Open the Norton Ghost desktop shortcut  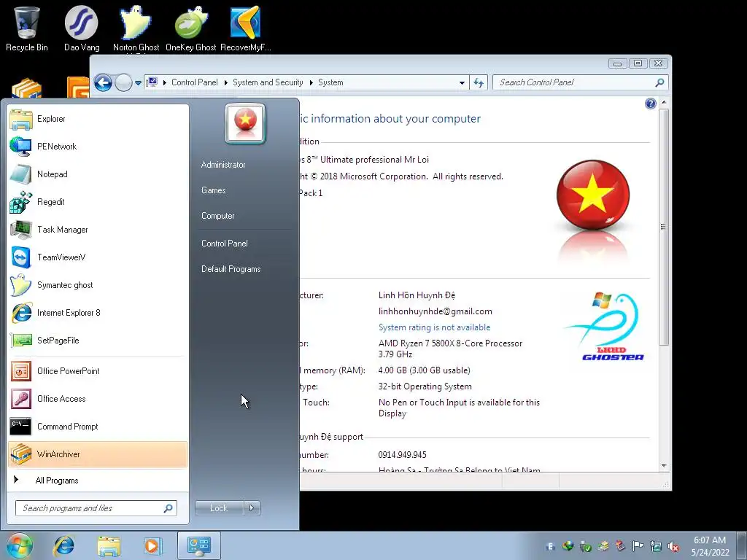click(x=136, y=28)
